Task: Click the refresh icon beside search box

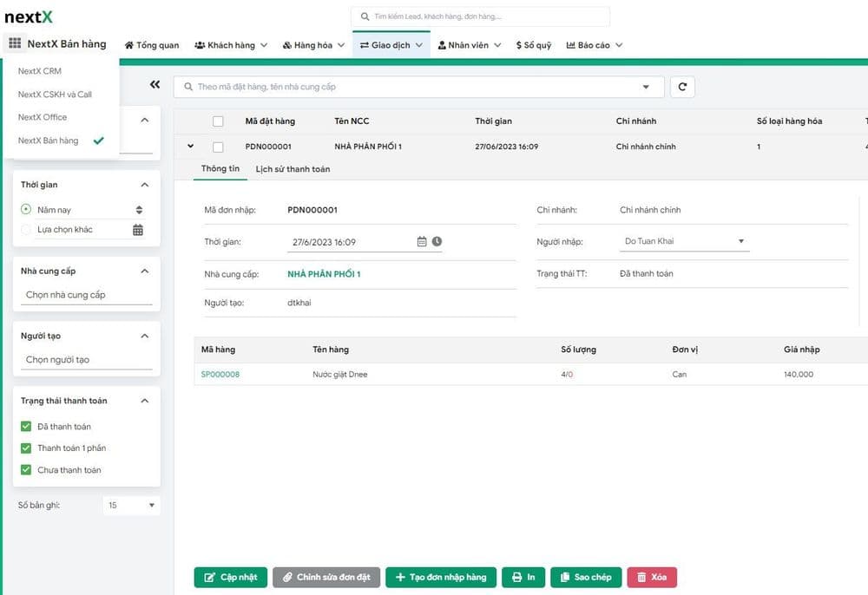Action: coord(682,87)
